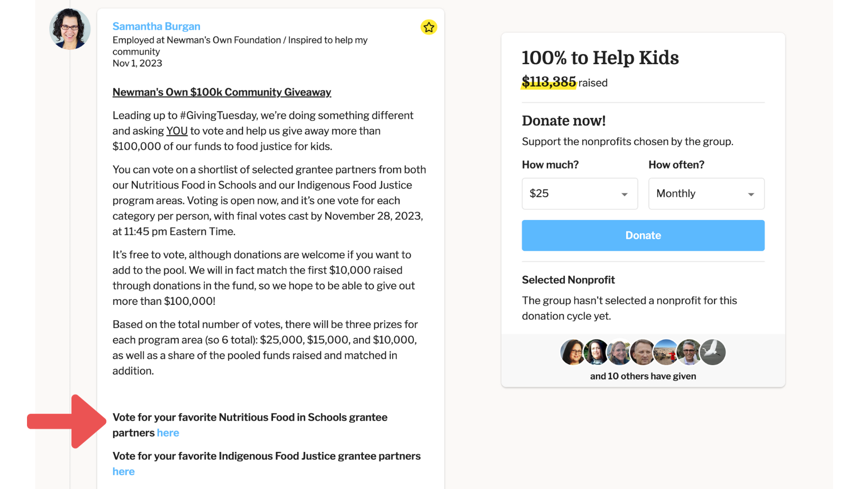Open the How often frequency dropdown
868x489 pixels.
pyautogui.click(x=706, y=194)
